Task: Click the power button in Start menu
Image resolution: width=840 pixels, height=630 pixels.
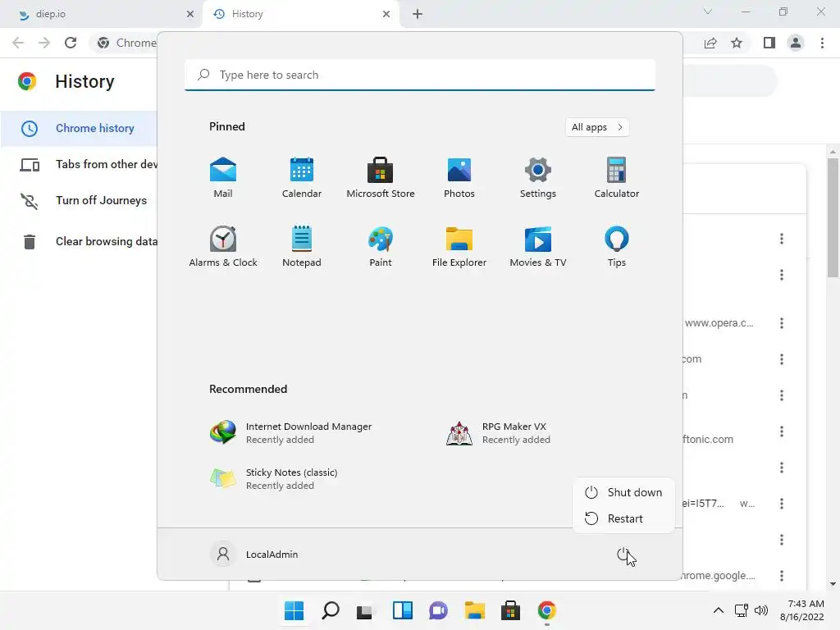Action: pyautogui.click(x=623, y=555)
